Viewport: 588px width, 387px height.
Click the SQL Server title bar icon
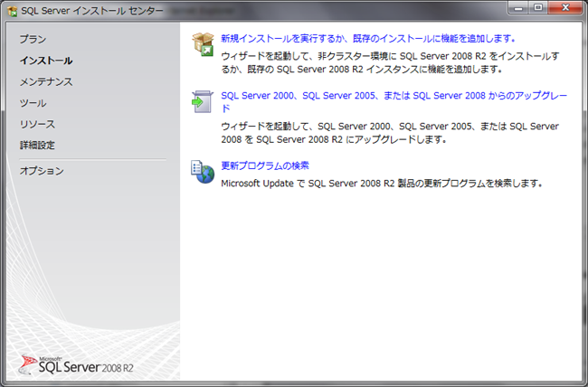tap(13, 11)
